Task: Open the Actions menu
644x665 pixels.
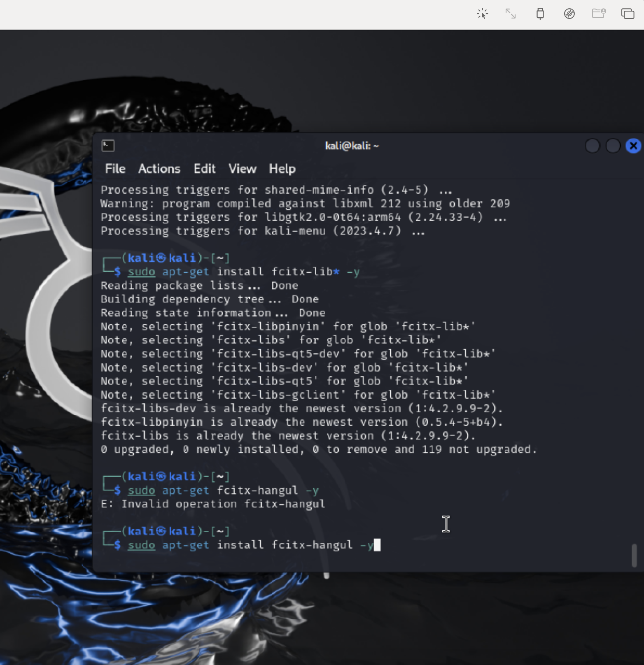Action: coord(159,169)
